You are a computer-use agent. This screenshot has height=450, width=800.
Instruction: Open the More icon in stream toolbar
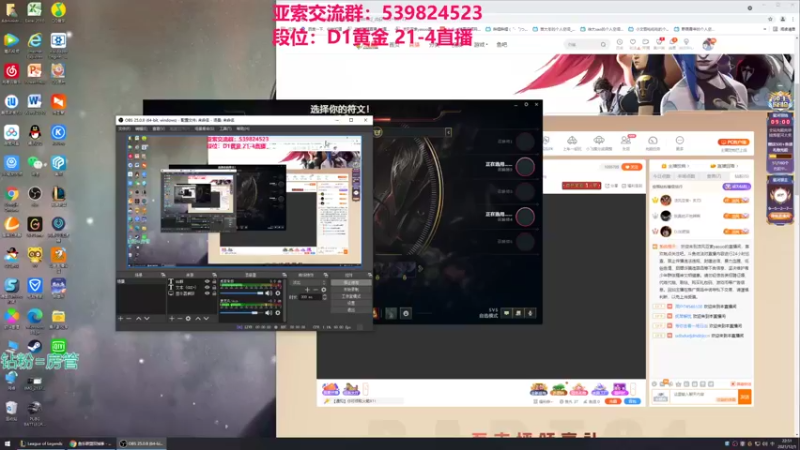click(680, 142)
